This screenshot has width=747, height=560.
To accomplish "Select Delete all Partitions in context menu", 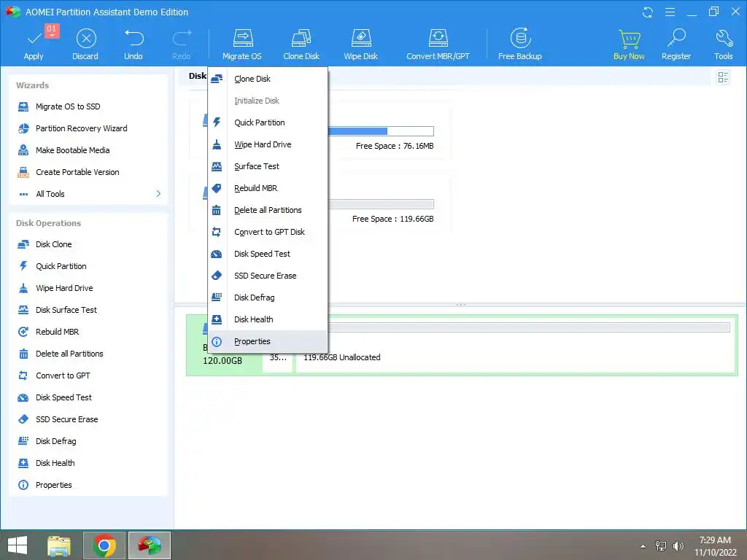I will 268,211.
